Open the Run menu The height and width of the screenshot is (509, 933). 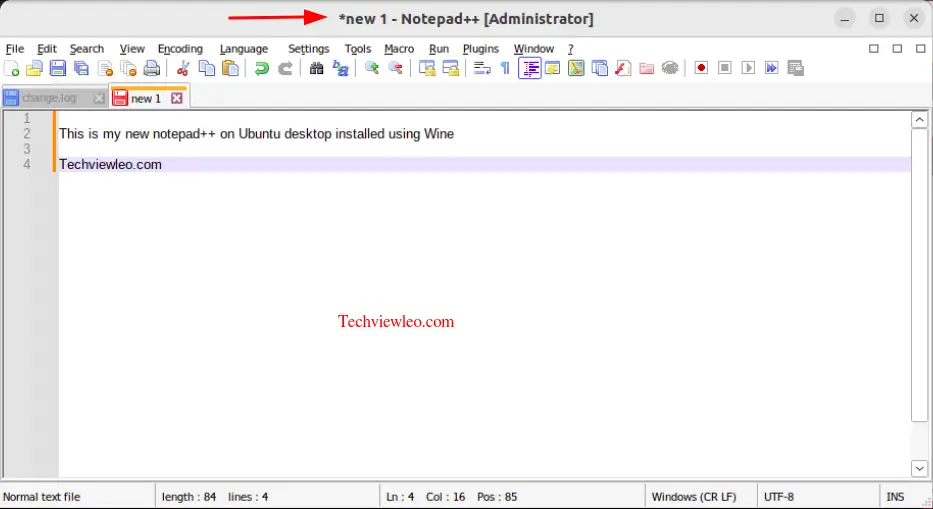439,49
